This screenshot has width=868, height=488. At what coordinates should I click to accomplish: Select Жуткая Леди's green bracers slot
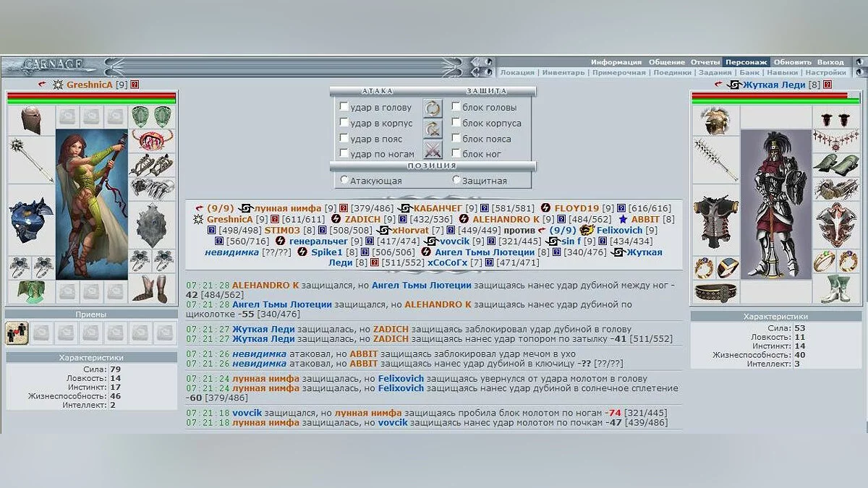[836, 165]
